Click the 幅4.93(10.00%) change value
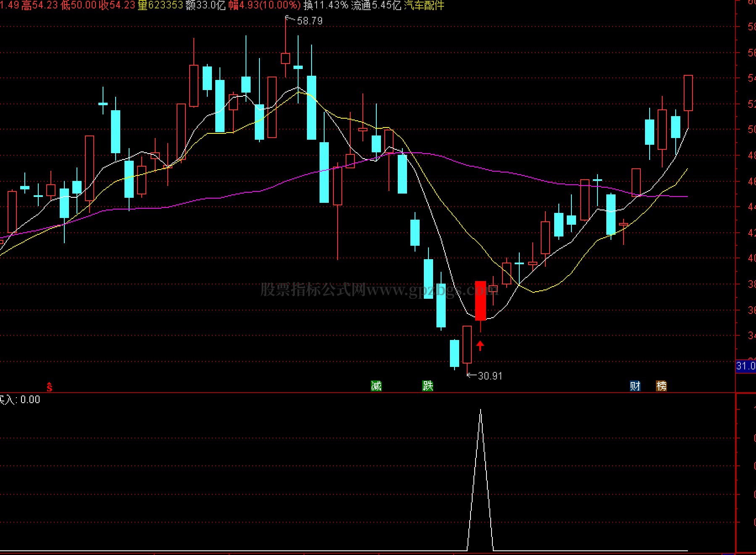 pos(264,5)
